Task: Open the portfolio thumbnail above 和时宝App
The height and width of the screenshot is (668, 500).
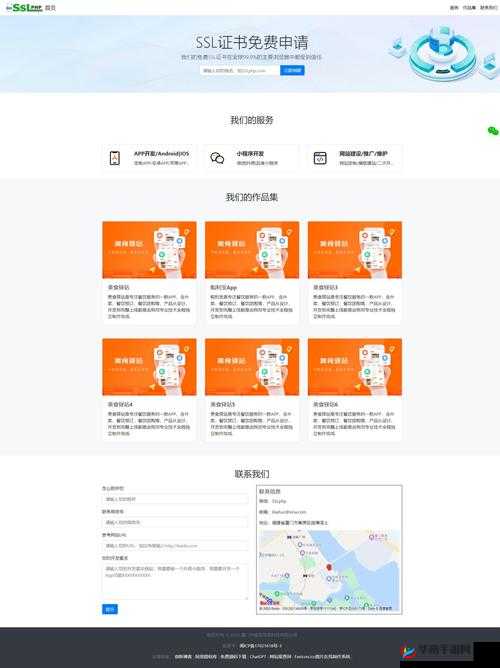Action: coord(252,250)
